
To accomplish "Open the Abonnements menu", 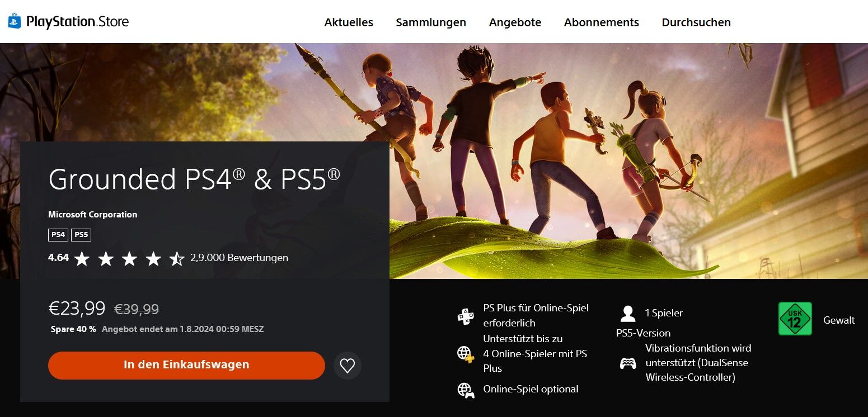I will (602, 22).
